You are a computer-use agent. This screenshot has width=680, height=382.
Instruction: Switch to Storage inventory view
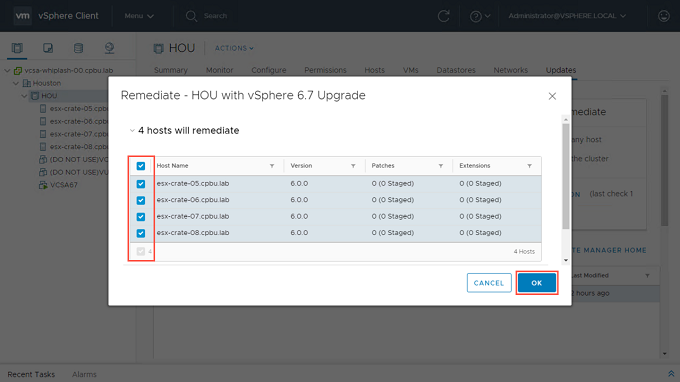click(78, 48)
